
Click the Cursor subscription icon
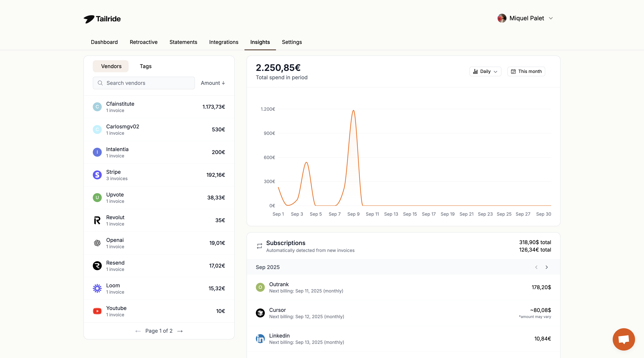(x=260, y=313)
